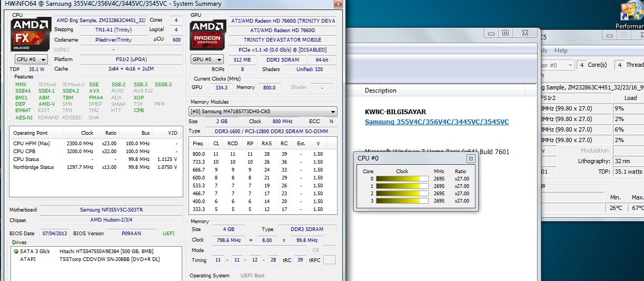Screen dimensions: 644x281
Task: Click the 64-bit bus width field
Action: click(321, 59)
